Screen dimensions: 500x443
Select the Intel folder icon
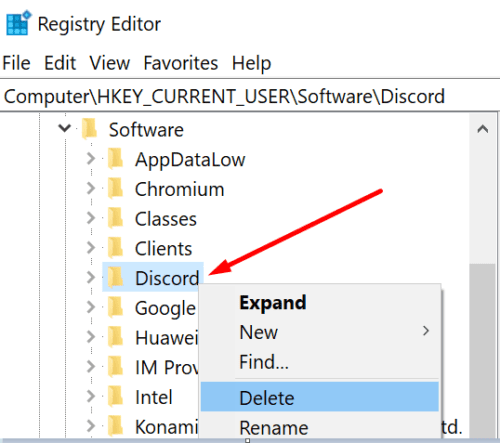116,396
